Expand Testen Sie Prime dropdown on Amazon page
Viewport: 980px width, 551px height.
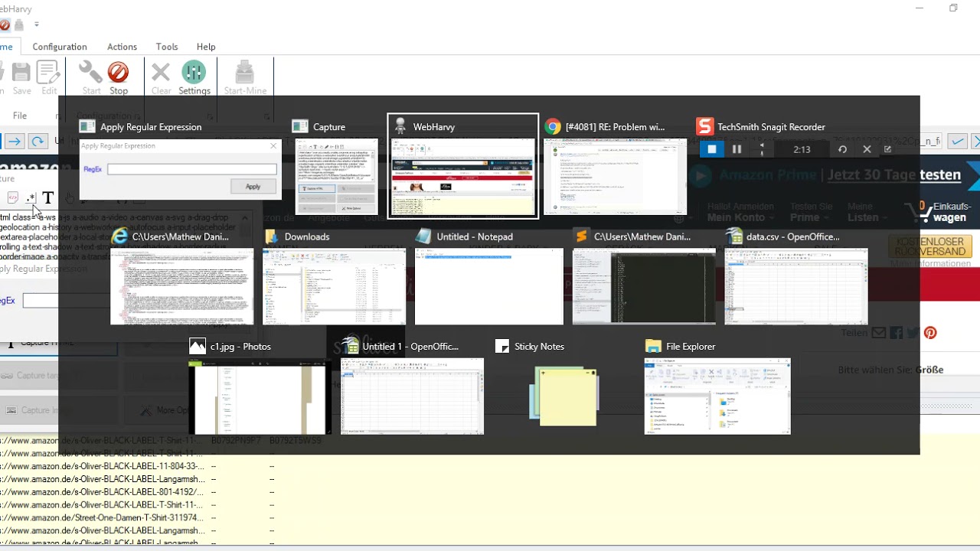pyautogui.click(x=810, y=212)
